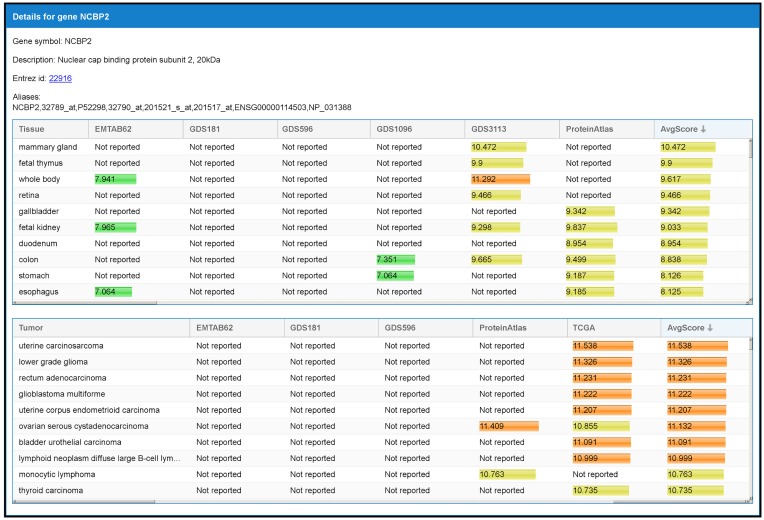Select the whole body row label
This screenshot has width=764, height=520.
pyautogui.click(x=39, y=179)
